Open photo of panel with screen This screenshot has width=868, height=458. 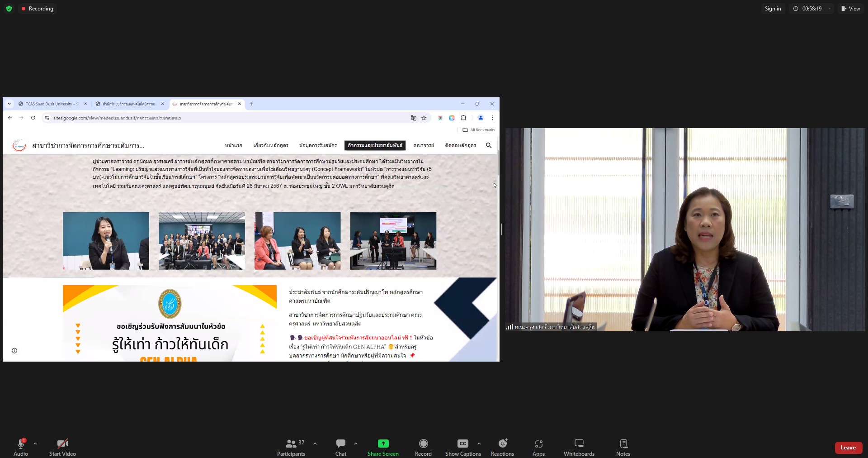393,241
